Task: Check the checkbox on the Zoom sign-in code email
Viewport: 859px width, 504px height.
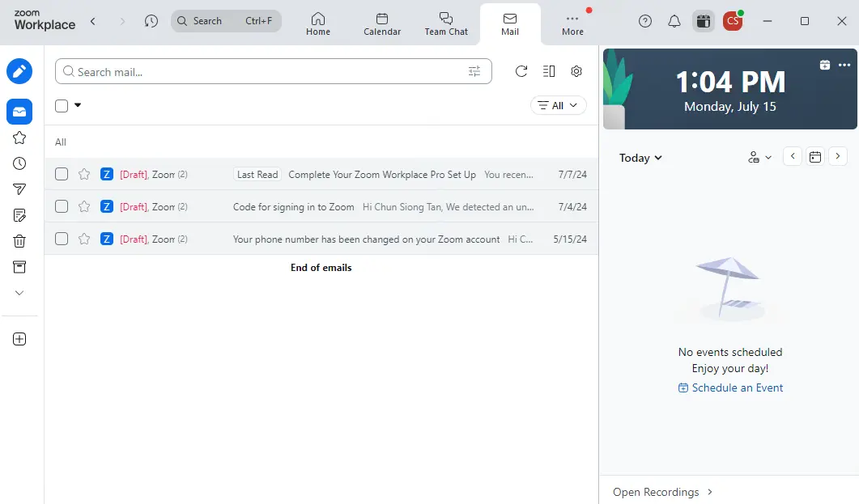Action: tap(61, 206)
